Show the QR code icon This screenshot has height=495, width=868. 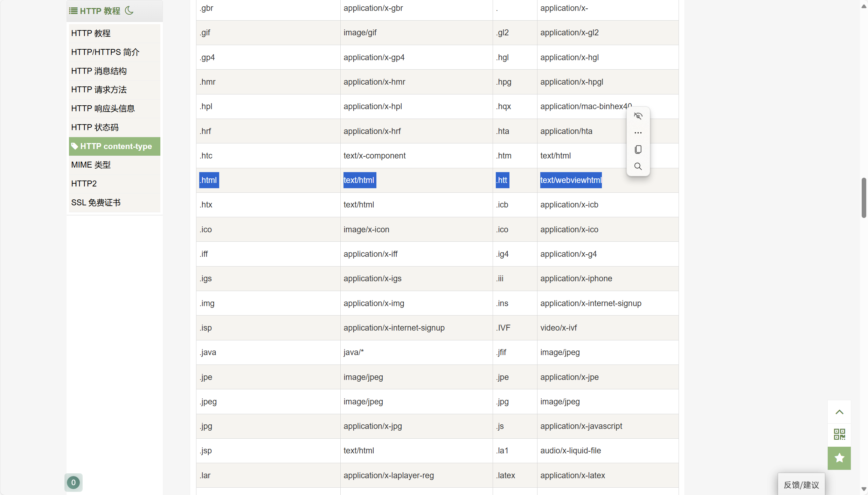[839, 434]
